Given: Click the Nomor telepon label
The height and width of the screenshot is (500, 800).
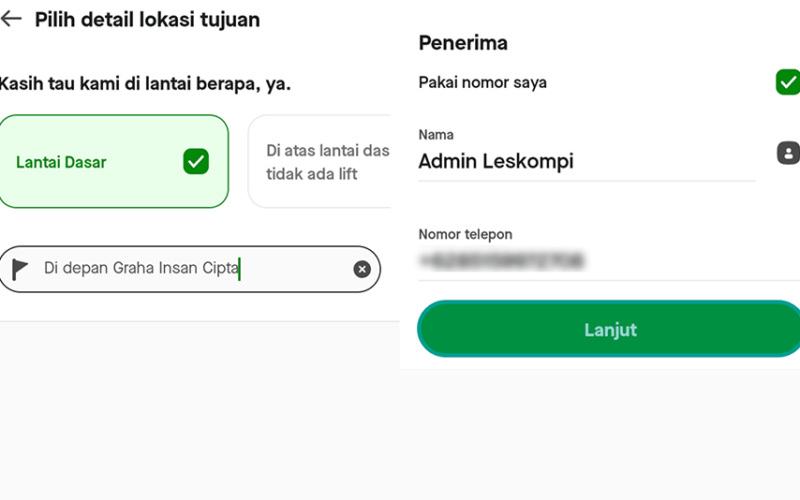Looking at the screenshot, I should 465,234.
